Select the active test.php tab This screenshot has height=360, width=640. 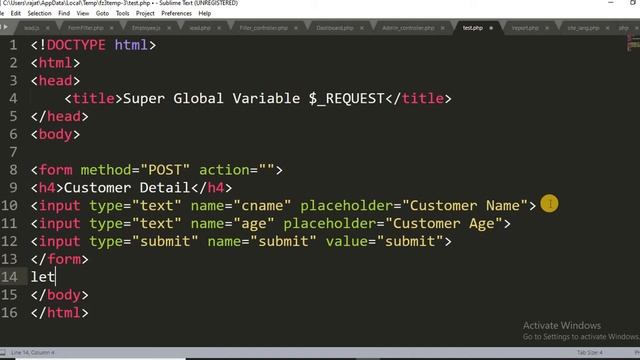(x=472, y=28)
